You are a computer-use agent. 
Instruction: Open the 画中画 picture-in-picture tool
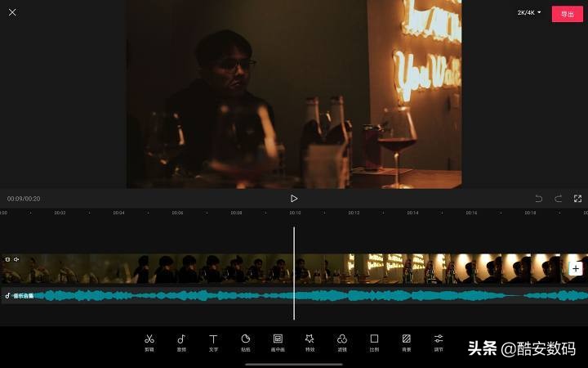click(278, 341)
